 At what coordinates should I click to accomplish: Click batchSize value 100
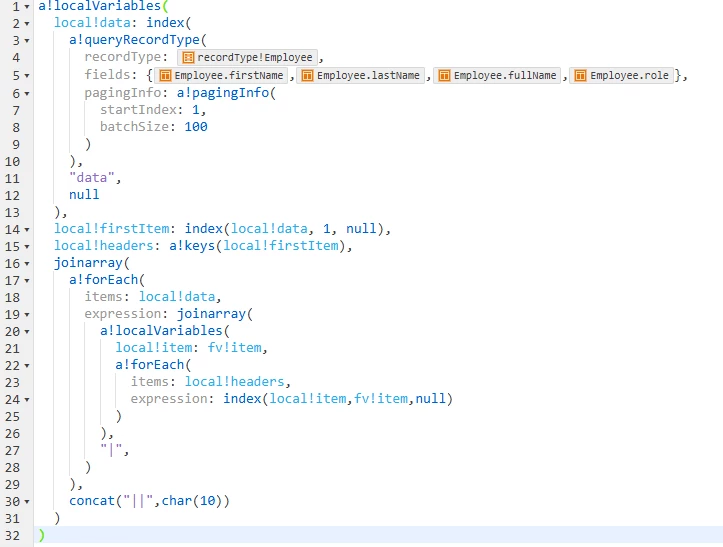[x=196, y=127]
